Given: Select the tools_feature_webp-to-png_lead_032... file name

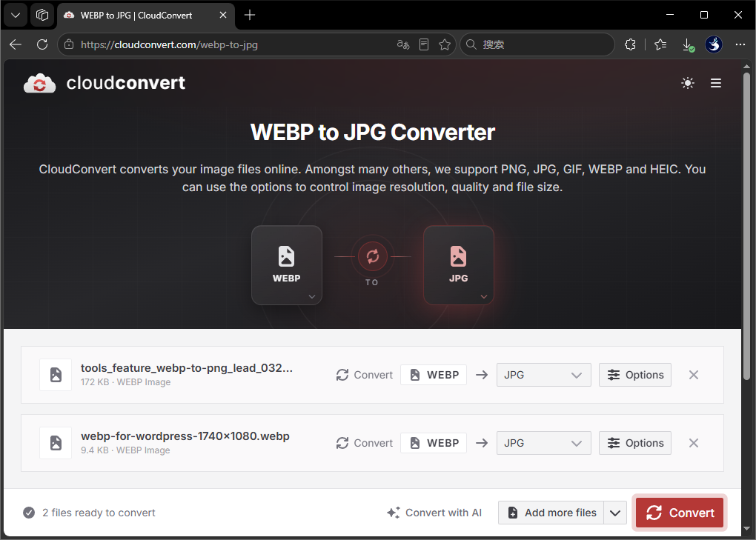Looking at the screenshot, I should (187, 368).
